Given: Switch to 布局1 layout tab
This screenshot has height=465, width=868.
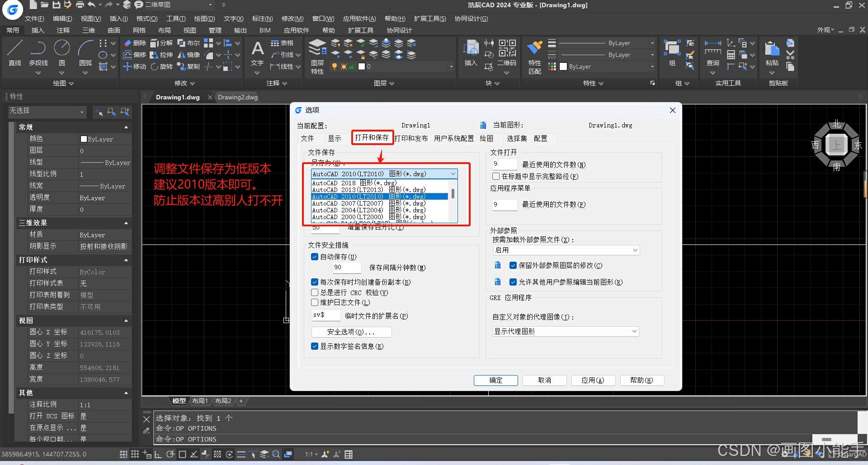Looking at the screenshot, I should [x=200, y=401].
